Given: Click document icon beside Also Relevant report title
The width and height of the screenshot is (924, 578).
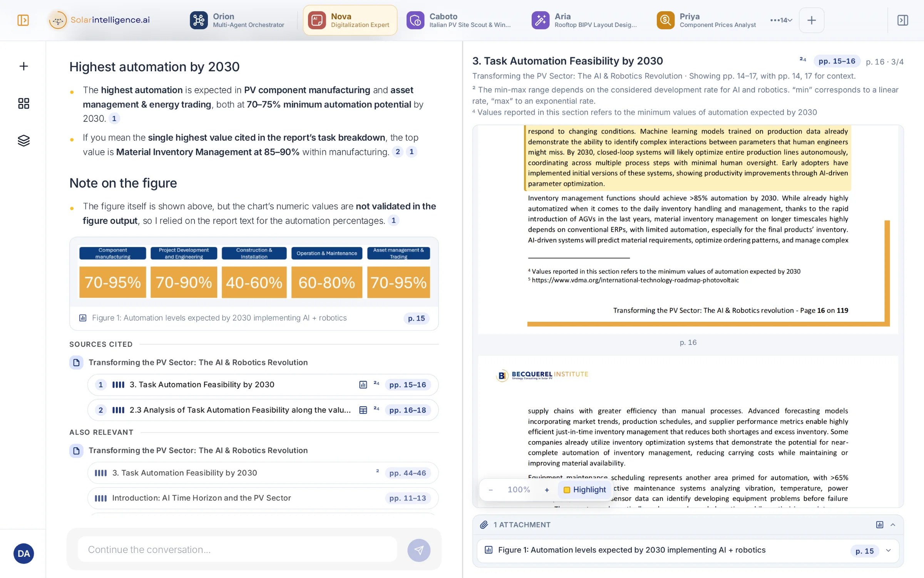Looking at the screenshot, I should click(76, 450).
